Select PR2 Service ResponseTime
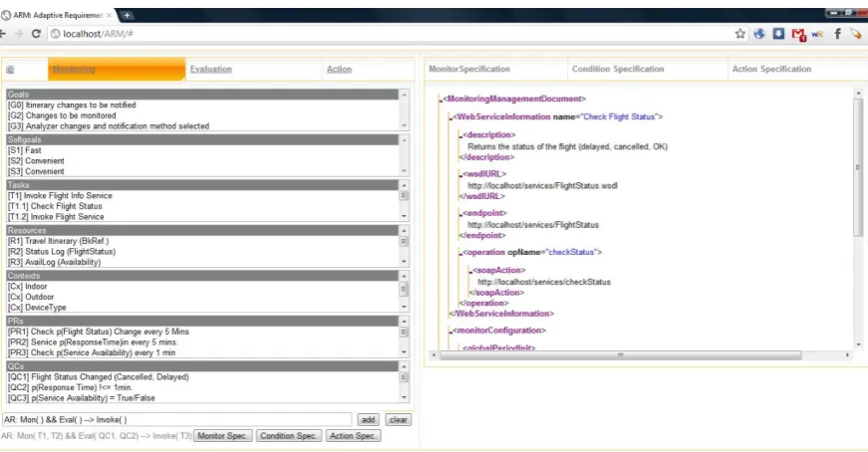868x452 pixels. 202,342
